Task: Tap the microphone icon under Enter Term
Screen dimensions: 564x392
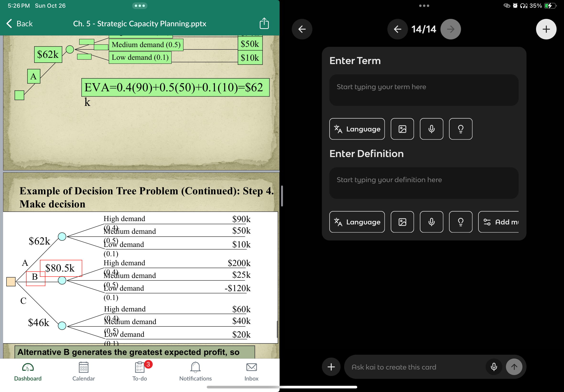Action: click(x=431, y=129)
